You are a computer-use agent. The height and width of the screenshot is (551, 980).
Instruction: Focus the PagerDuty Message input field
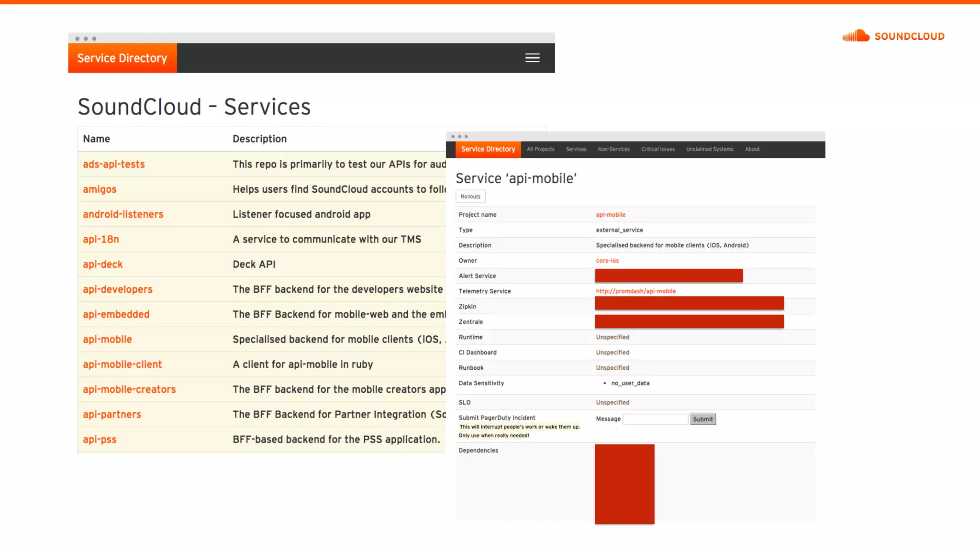pos(655,419)
